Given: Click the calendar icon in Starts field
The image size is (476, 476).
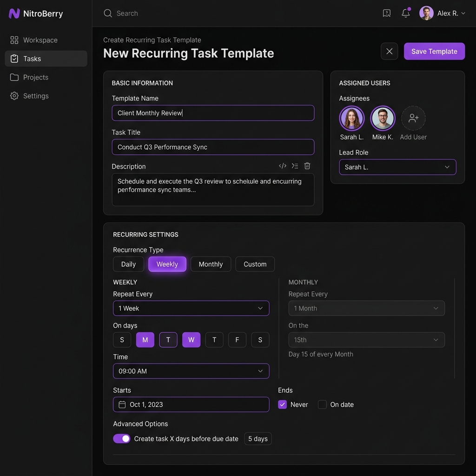Looking at the screenshot, I should pos(122,404).
